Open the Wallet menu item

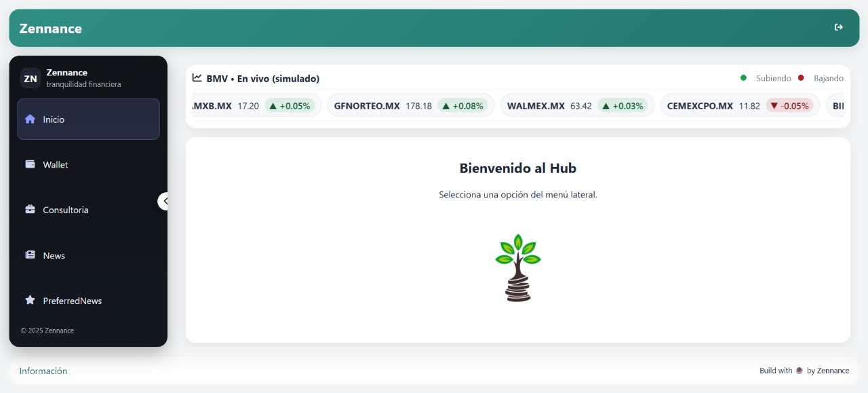point(88,164)
